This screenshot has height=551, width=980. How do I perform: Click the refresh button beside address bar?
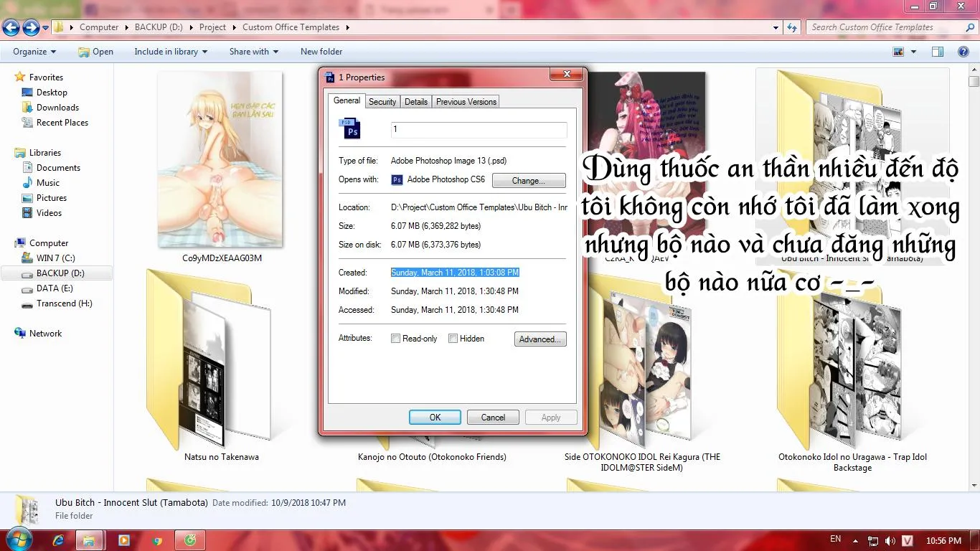792,27
